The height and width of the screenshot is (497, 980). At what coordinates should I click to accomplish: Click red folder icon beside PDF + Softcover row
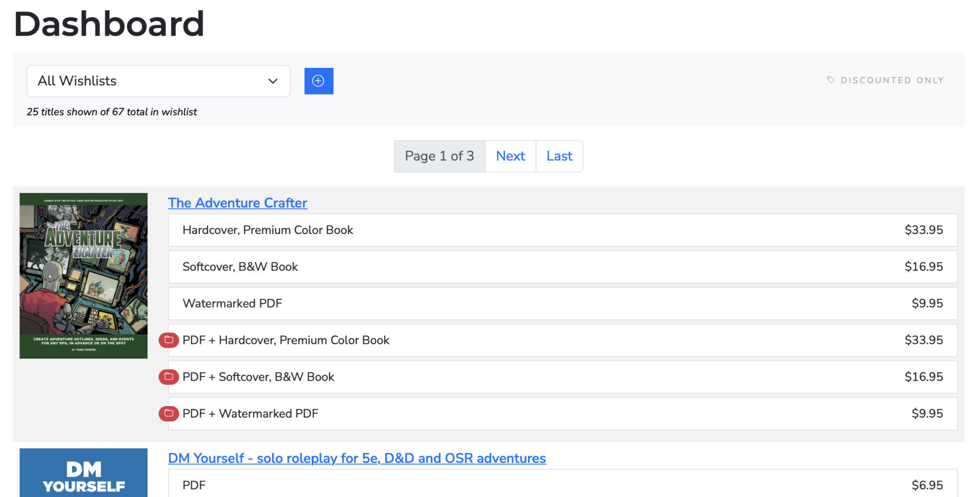pos(168,376)
